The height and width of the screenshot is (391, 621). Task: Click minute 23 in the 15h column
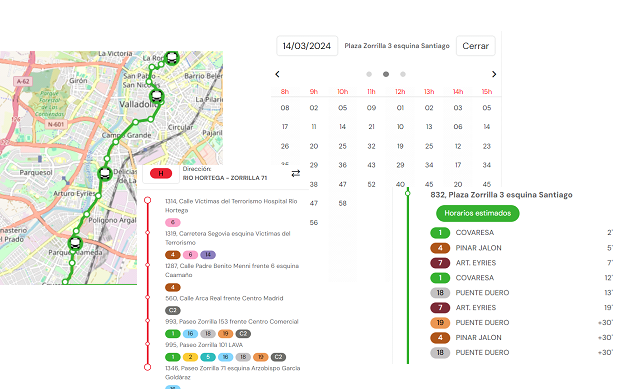[487, 146]
